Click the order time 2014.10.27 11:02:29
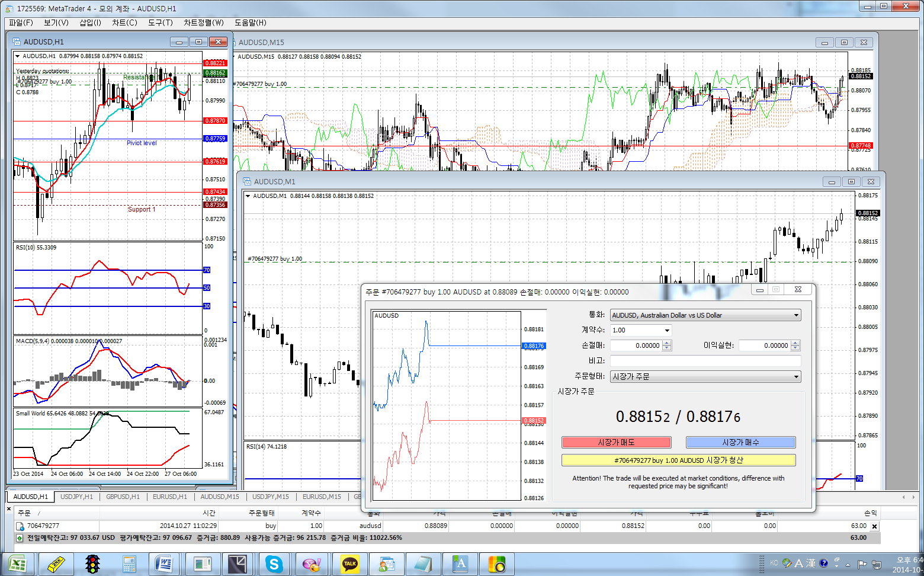 tap(188, 526)
